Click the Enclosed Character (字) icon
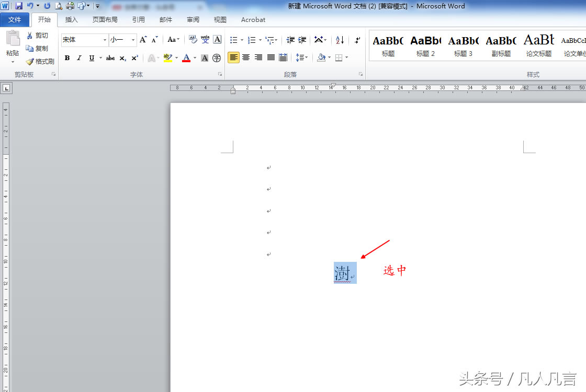Screen dimensions: 586x392 click(217, 58)
